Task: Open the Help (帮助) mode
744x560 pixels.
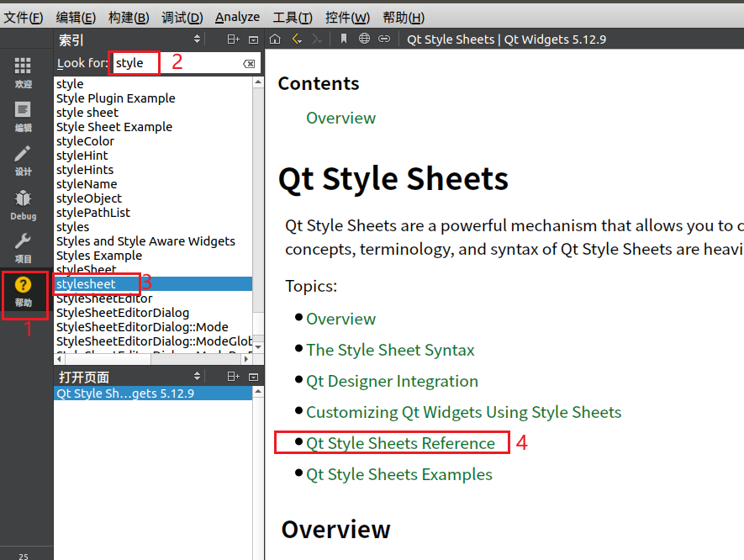Action: click(23, 292)
